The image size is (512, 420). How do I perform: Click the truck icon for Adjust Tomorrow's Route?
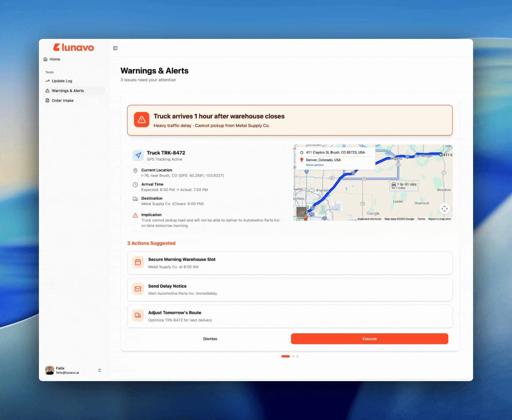(x=138, y=316)
